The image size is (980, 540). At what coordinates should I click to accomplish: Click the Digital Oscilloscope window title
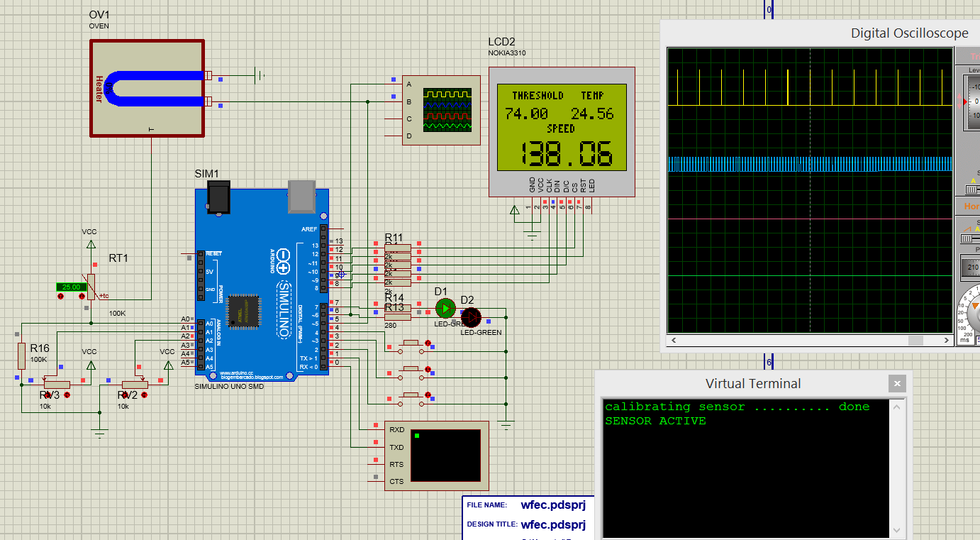click(x=909, y=33)
